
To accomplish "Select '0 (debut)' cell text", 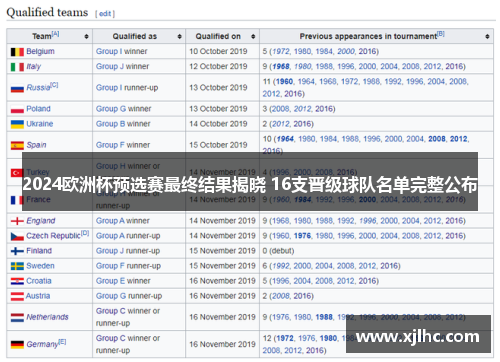I will (278, 251).
